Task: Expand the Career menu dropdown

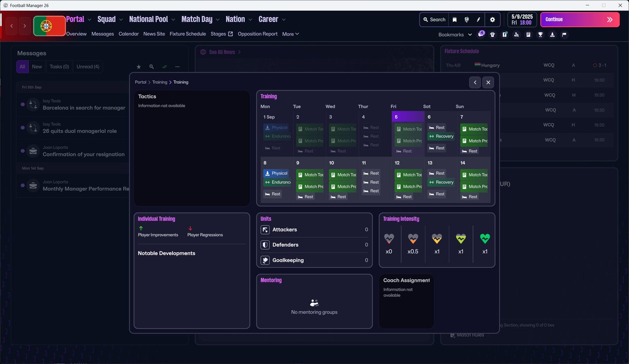Action: click(284, 19)
